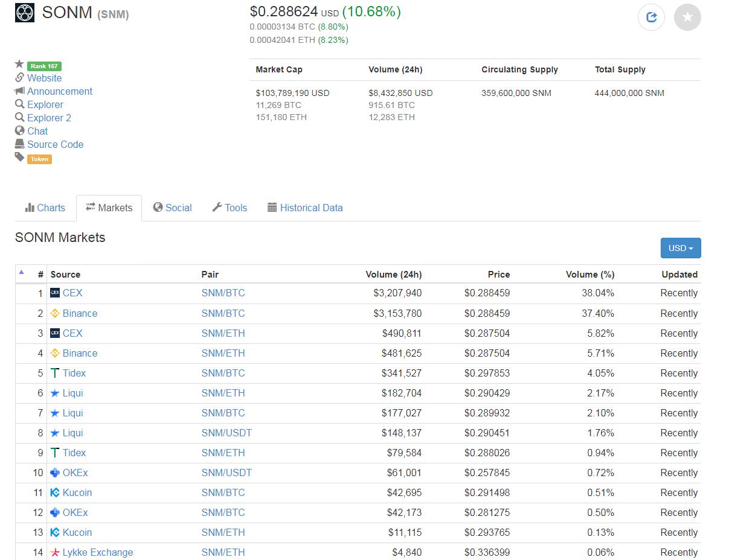
Task: Open Binance source in row 2
Action: (80, 313)
